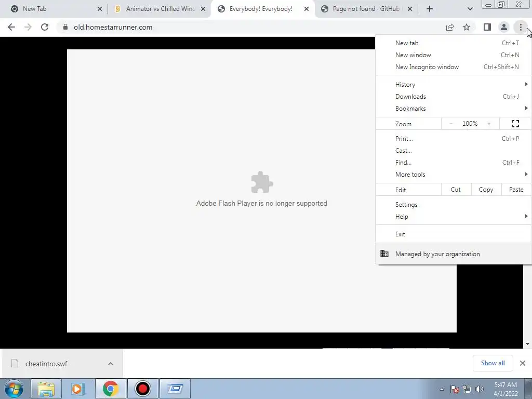Toggle fullscreen mode icon in Zoom row
This screenshot has height=399, width=532.
515,124
